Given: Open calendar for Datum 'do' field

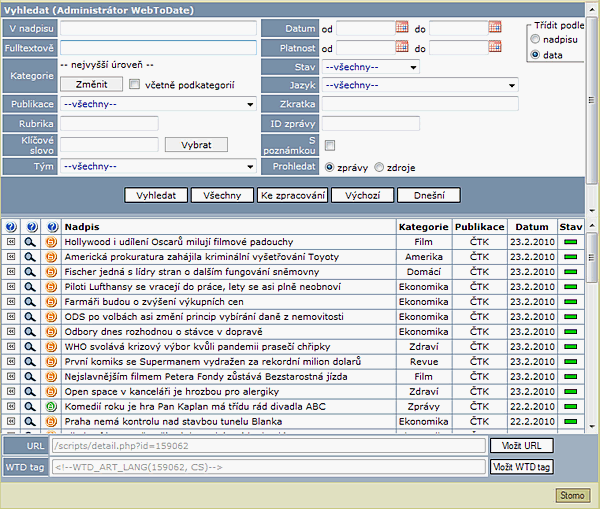Looking at the screenshot, I should pos(495,27).
